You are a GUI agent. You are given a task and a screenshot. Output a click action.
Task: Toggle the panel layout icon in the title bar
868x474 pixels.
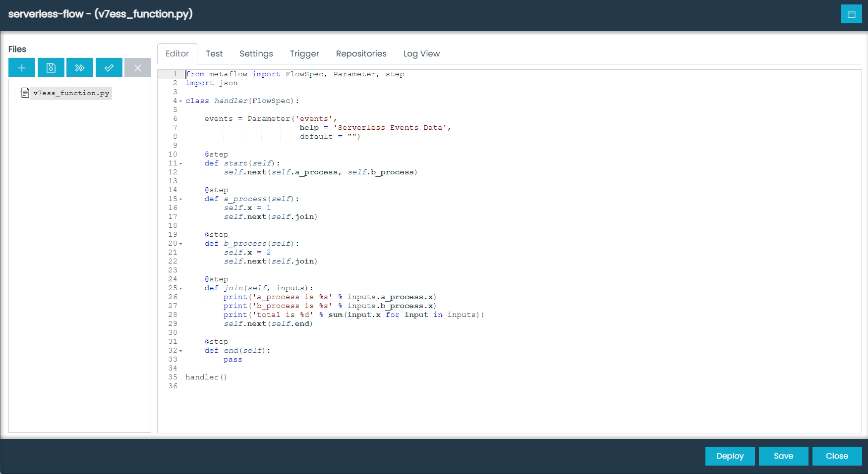click(x=852, y=14)
